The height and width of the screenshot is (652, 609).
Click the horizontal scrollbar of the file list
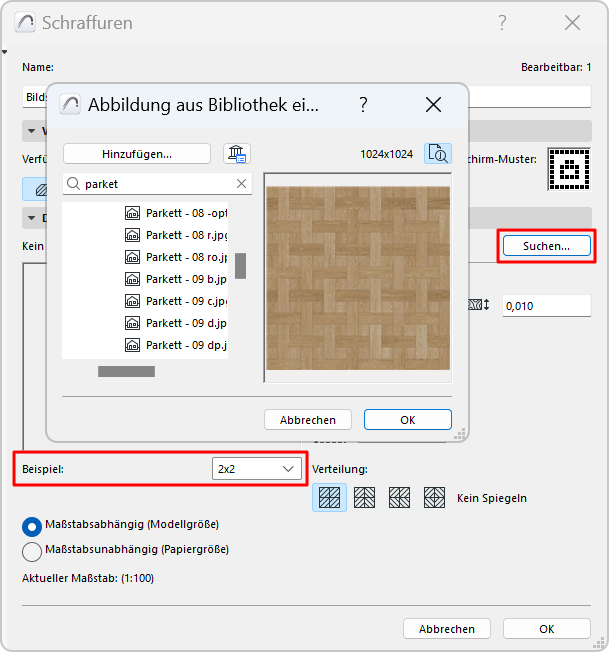(126, 371)
